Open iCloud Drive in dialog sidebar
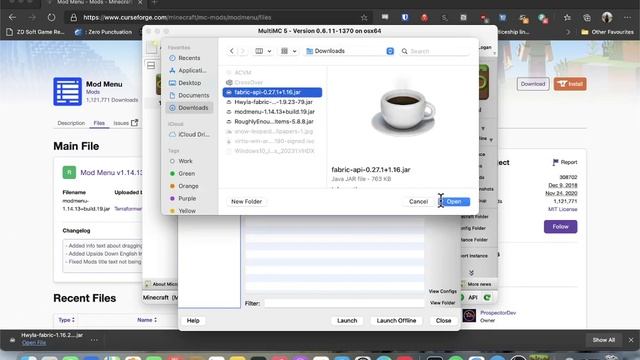 [x=189, y=134]
